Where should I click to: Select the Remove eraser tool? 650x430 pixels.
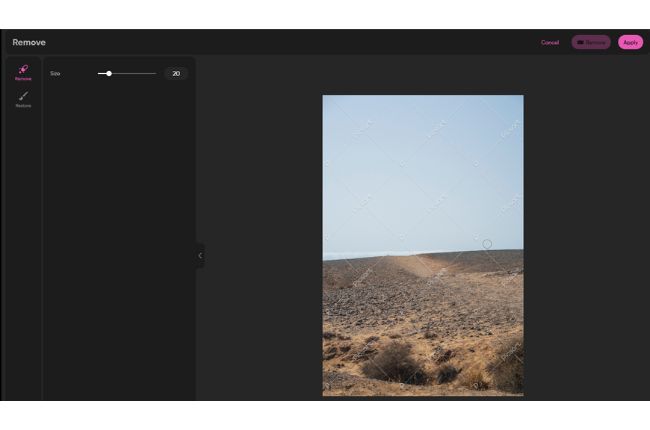23,72
